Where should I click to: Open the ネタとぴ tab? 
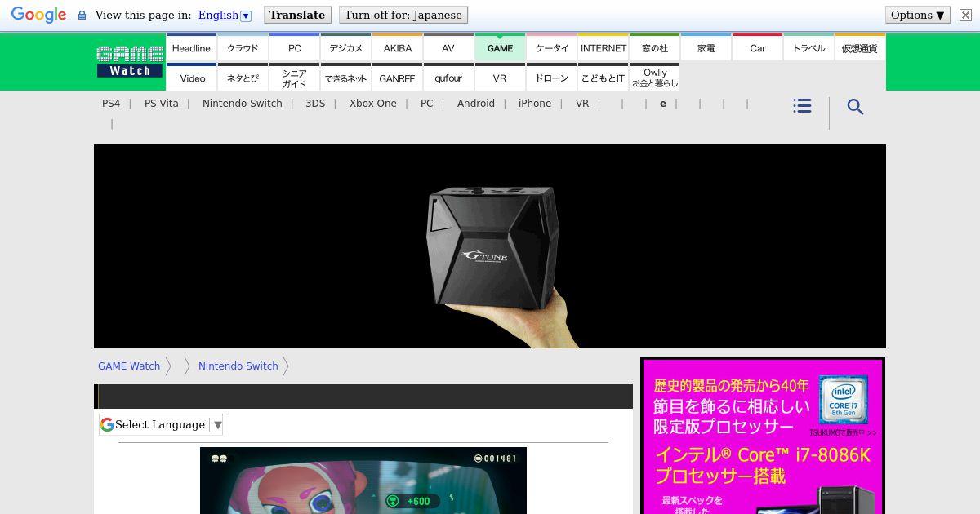[243, 78]
